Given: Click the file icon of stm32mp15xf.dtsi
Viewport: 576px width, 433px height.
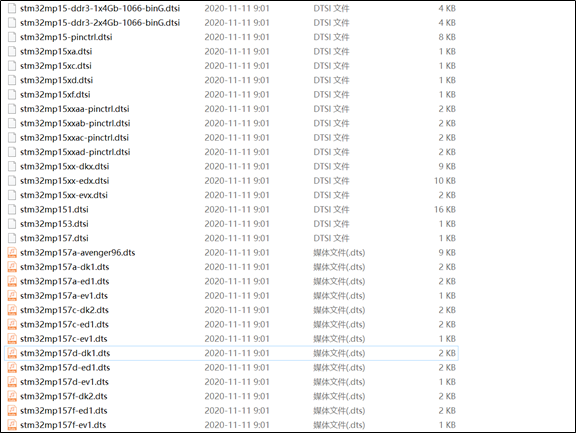Looking at the screenshot, I should click(12, 94).
